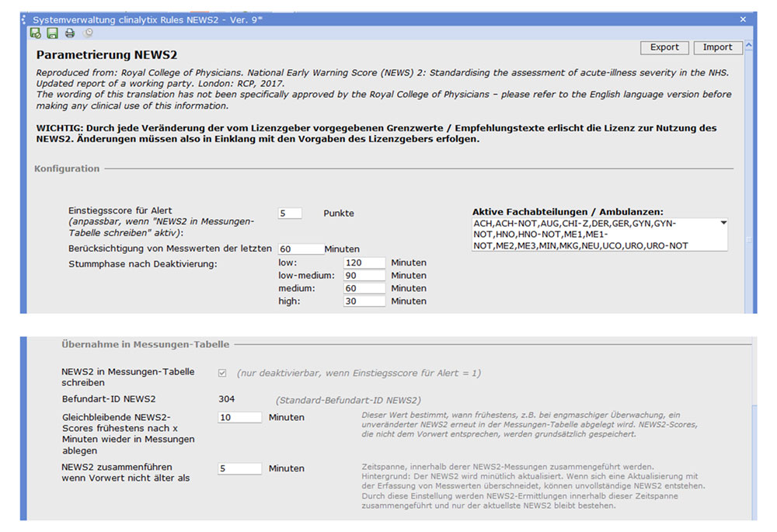Close the Systemverwaltung clinalytix window
Viewport: 777px width, 532px height.
pos(743,19)
